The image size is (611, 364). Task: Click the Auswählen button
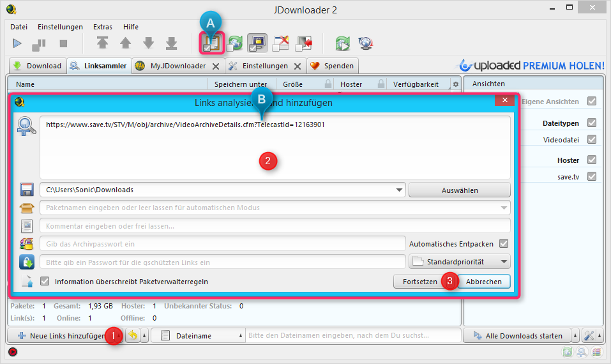pos(459,190)
